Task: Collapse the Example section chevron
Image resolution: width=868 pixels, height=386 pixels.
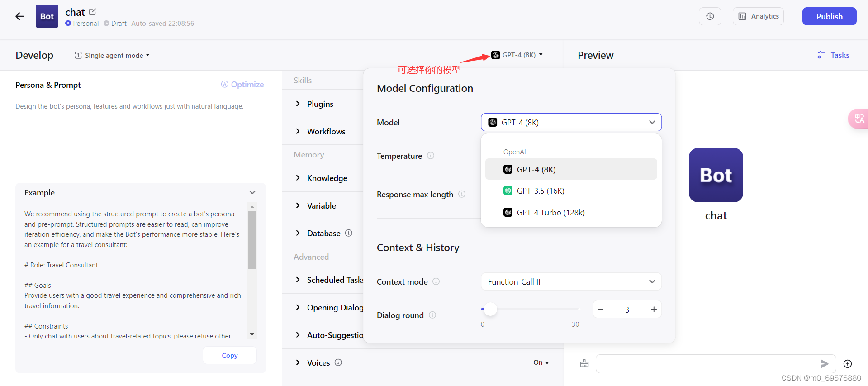Action: pos(252,192)
